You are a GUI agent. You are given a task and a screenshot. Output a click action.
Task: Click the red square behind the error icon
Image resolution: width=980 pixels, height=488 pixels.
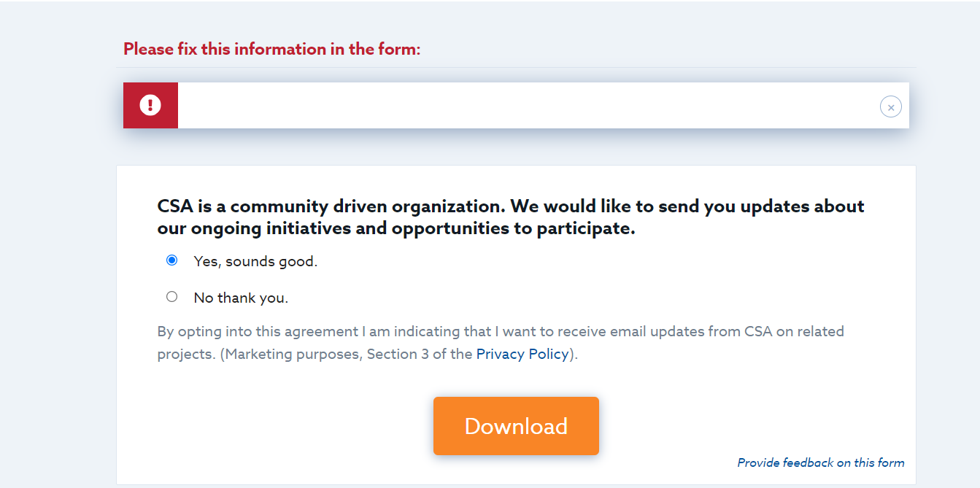(150, 105)
